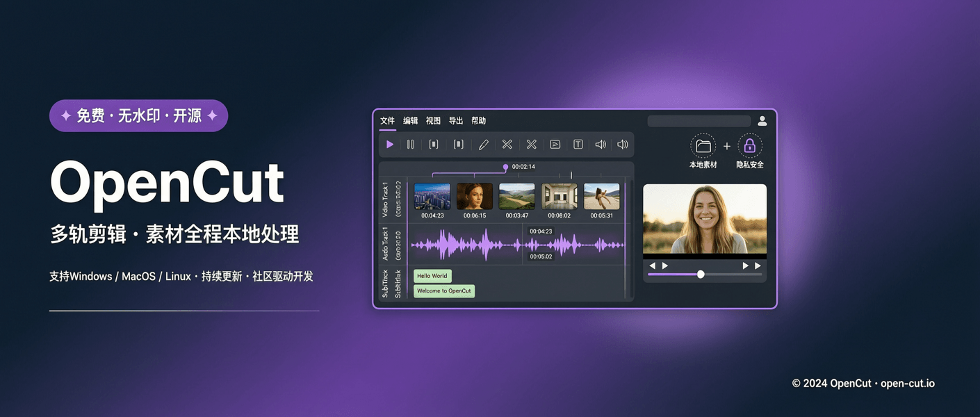
Task: Click the clip preview rectangle-play icon
Action: tap(555, 145)
